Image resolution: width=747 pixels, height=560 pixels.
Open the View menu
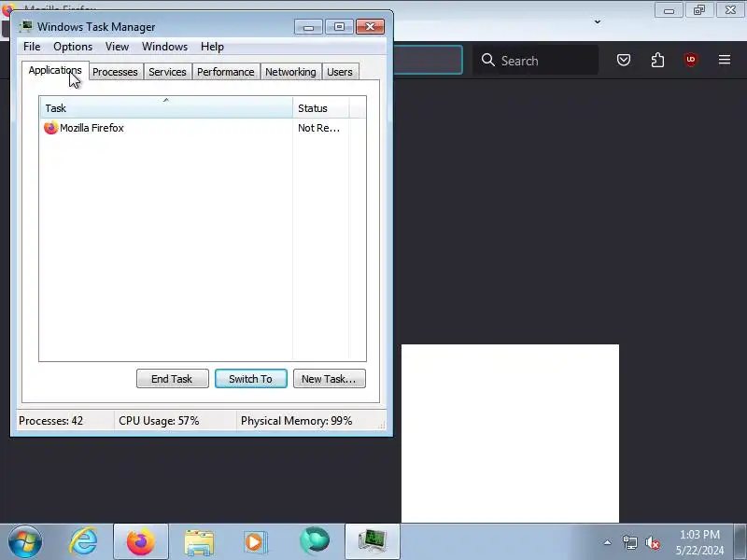(118, 47)
